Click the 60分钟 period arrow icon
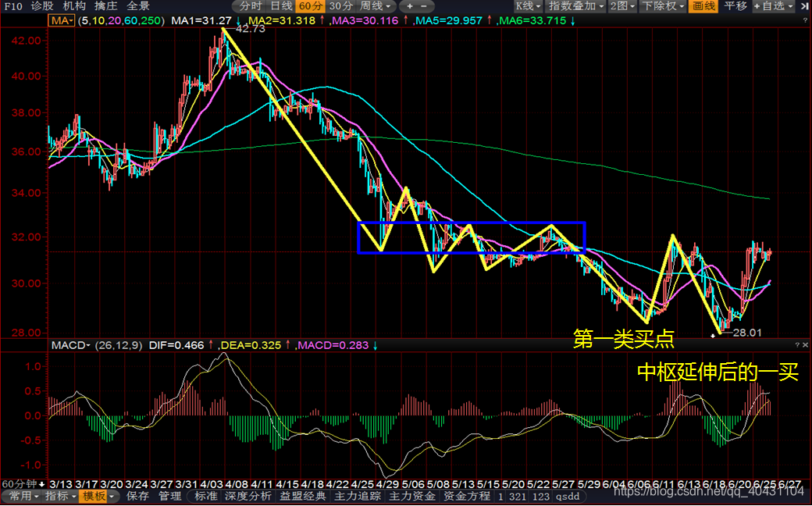812x506 pixels. click(x=42, y=483)
